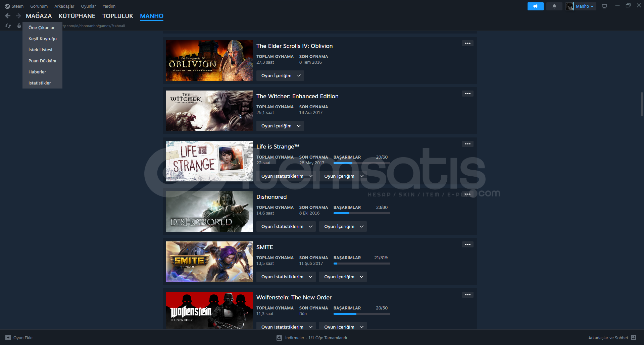The height and width of the screenshot is (345, 644).
Task: Switch to Big Picture mode monitor icon
Action: [x=604, y=6]
